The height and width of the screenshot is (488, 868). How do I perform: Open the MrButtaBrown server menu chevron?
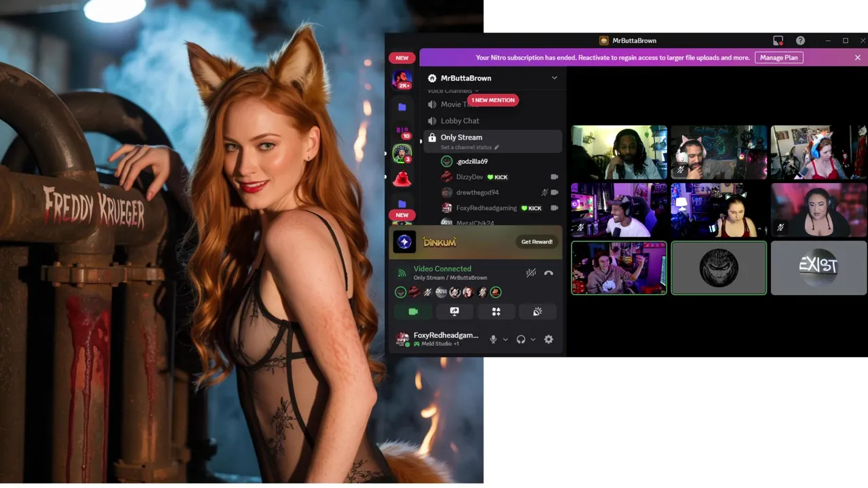(x=554, y=78)
